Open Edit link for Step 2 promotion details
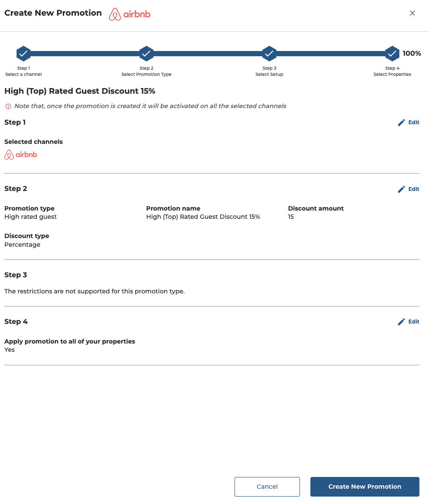The height and width of the screenshot is (504, 429). [414, 189]
